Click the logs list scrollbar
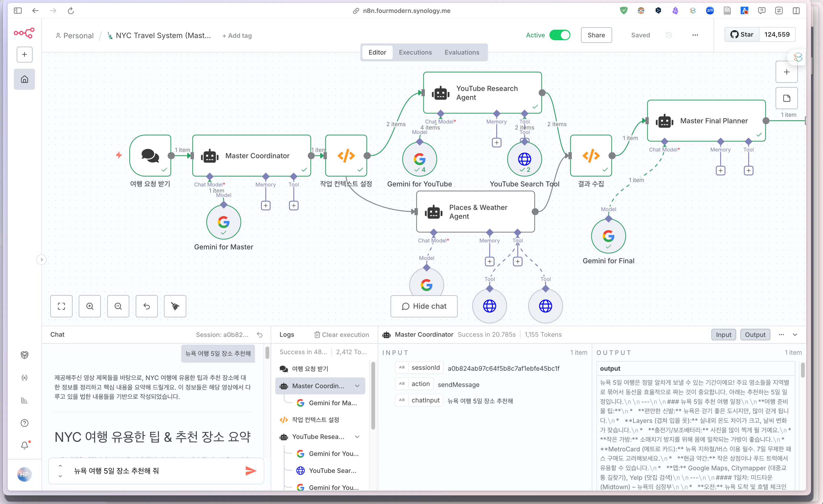 373,395
